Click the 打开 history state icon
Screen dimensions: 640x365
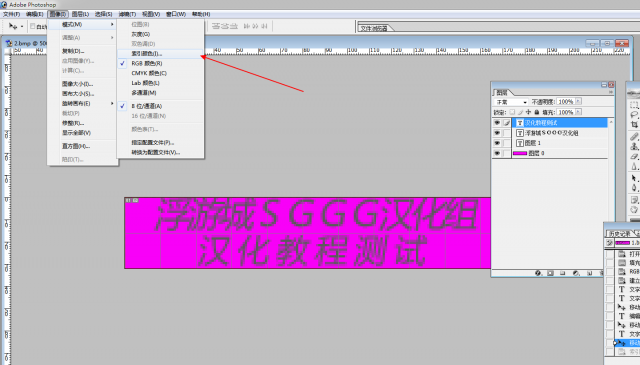tap(622, 254)
